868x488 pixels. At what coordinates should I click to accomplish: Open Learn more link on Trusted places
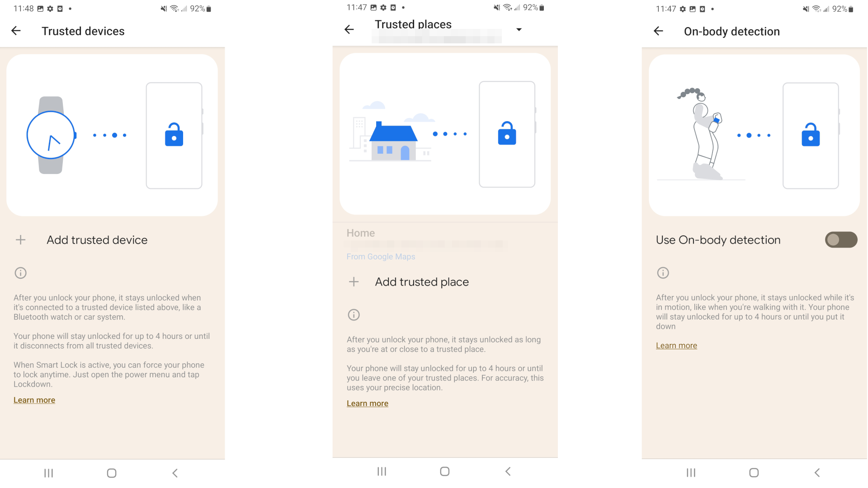click(x=368, y=404)
